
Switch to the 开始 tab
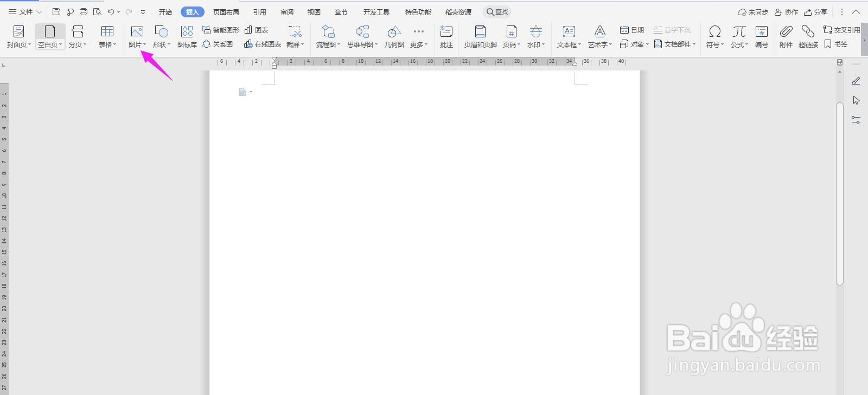(165, 12)
